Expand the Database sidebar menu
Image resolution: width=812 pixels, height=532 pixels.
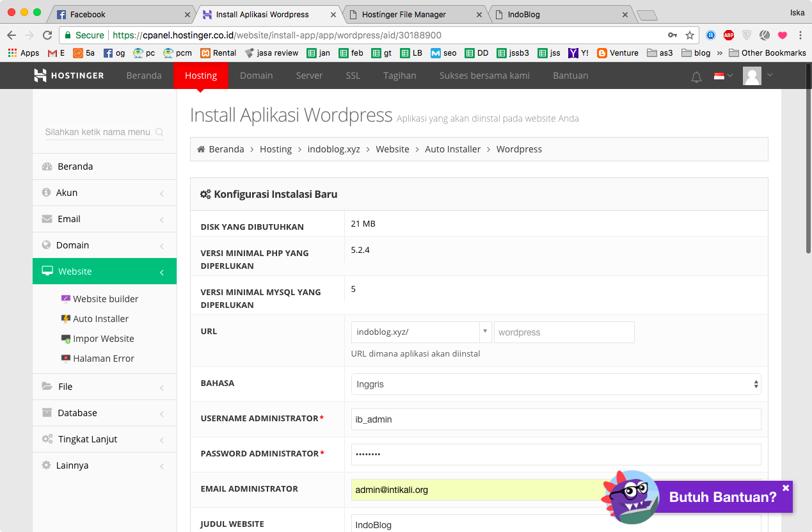[x=104, y=413]
